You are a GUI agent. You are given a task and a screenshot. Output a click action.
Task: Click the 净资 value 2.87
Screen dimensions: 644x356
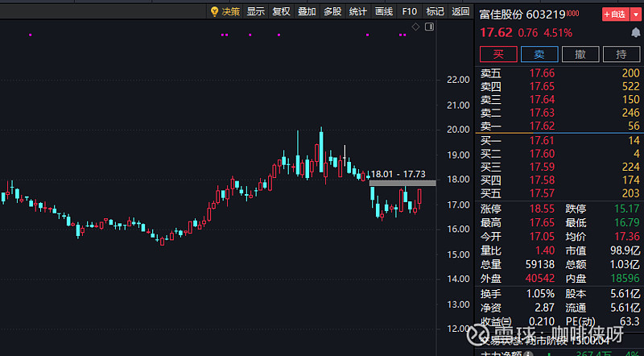(545, 308)
